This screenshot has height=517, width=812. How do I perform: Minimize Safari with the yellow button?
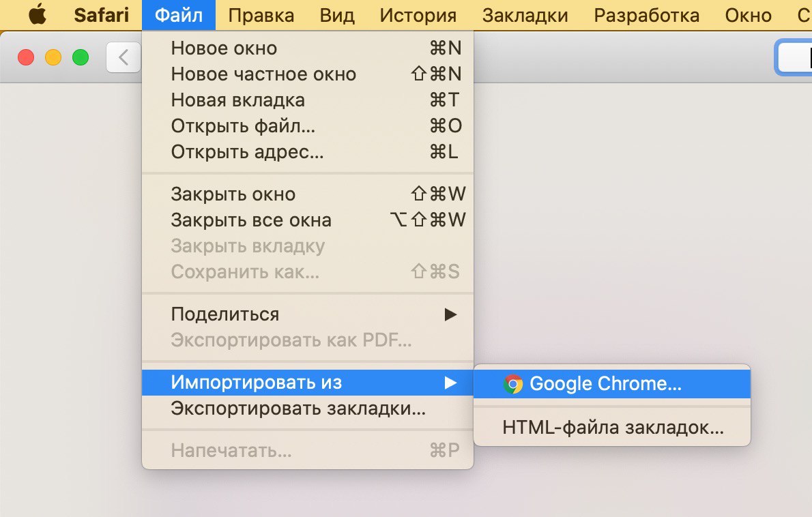53,57
